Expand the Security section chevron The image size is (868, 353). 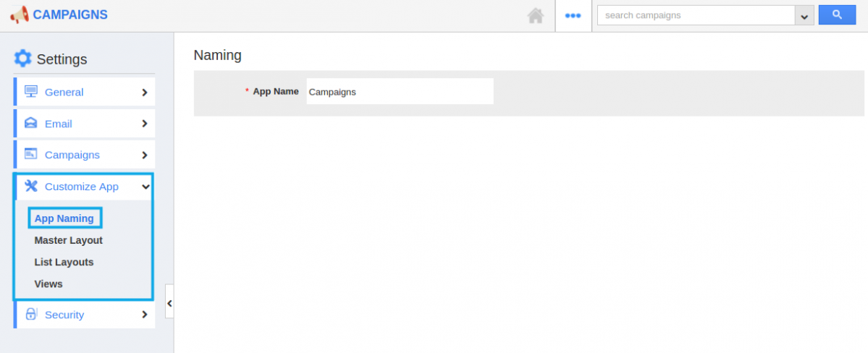tap(145, 315)
